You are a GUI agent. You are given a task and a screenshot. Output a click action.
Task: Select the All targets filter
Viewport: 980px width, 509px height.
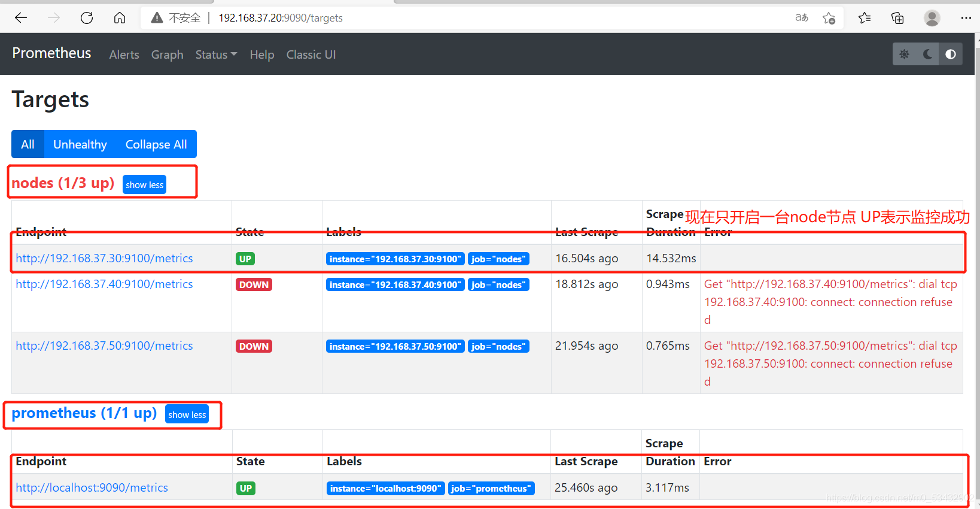[x=28, y=144]
